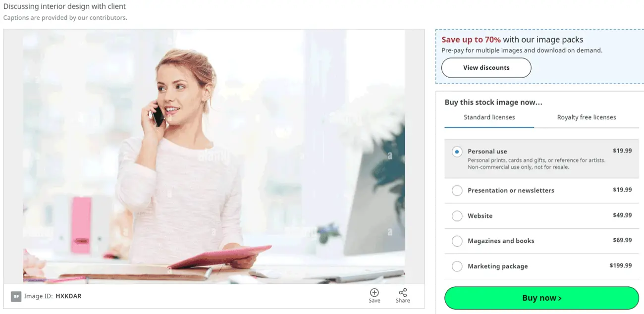The width and height of the screenshot is (644, 314).
Task: Click the View discounts button
Action: (486, 68)
